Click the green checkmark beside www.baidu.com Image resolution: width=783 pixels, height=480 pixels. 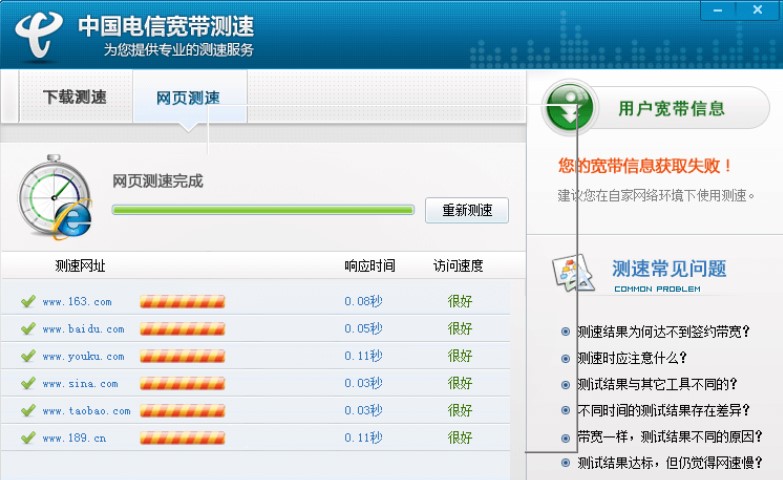point(28,329)
